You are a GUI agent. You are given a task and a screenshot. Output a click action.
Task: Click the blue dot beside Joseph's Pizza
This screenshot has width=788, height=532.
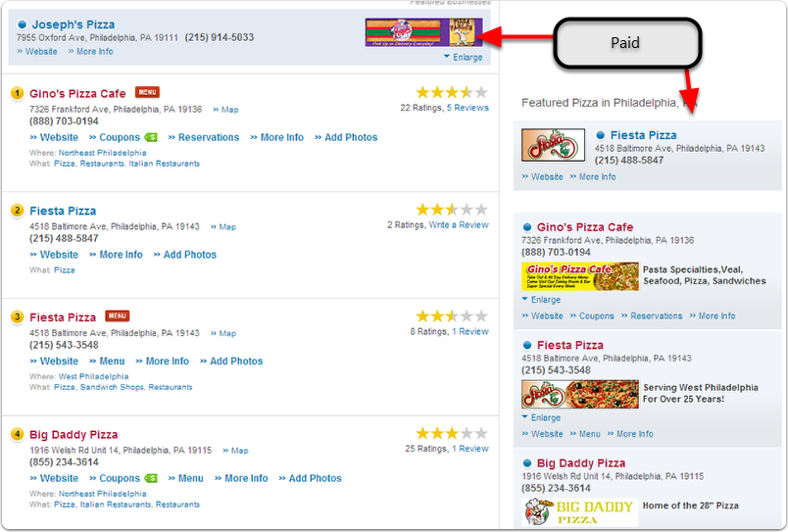pyautogui.click(x=22, y=24)
